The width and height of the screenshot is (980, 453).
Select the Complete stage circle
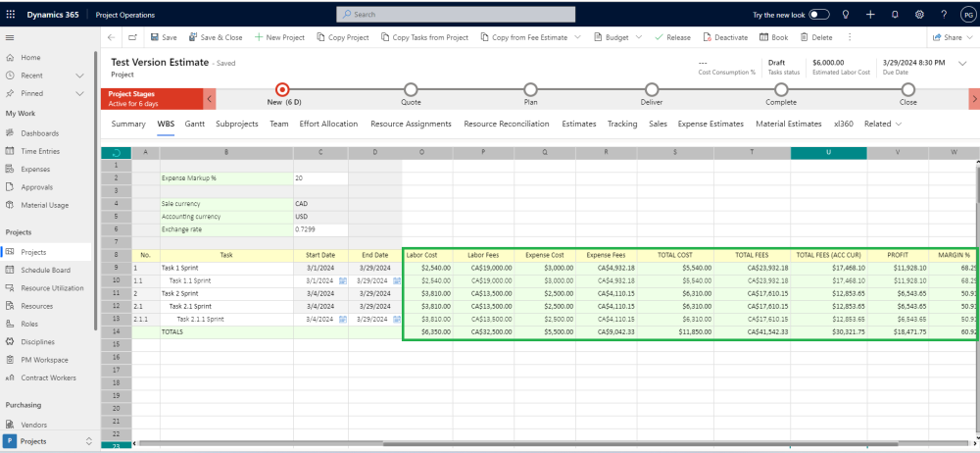click(781, 89)
